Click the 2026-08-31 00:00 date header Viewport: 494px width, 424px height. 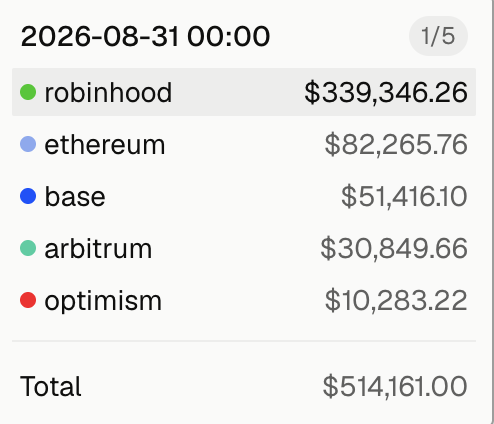point(145,36)
